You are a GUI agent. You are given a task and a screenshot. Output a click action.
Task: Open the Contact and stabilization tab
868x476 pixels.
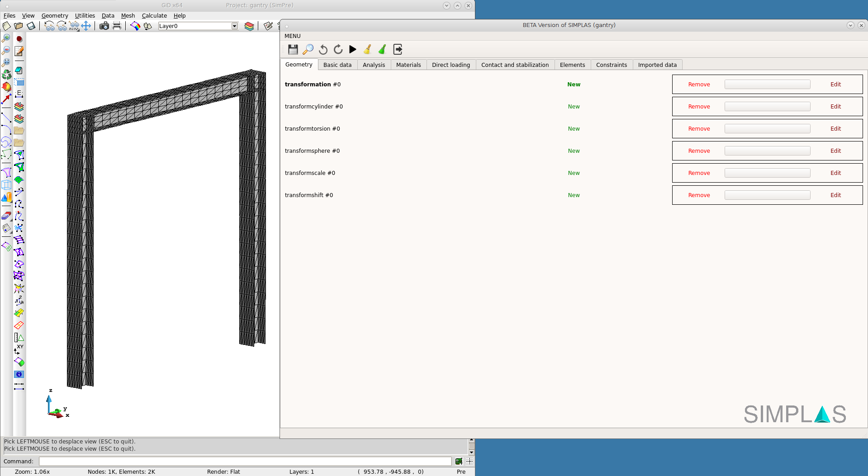pyautogui.click(x=515, y=65)
